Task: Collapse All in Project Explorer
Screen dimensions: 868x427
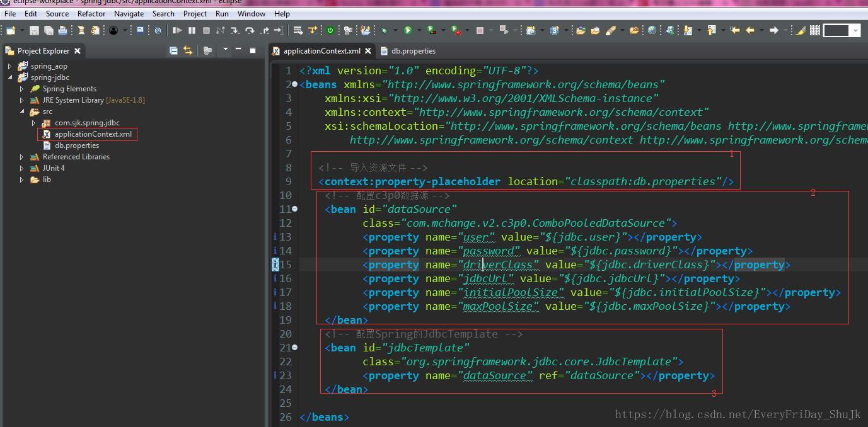Action: [x=173, y=50]
